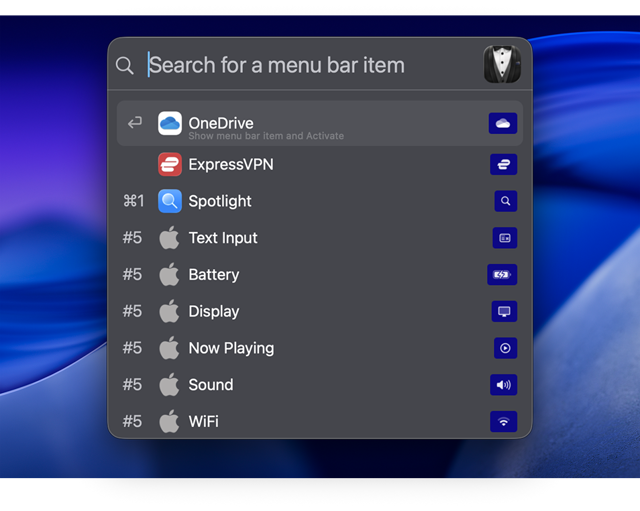Click the Apple logo beside WiFi
Screen dimensions: 640x511
[169, 421]
